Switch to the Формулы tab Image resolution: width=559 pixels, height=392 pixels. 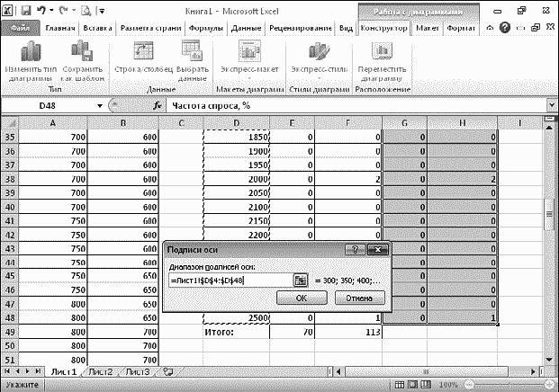point(206,28)
